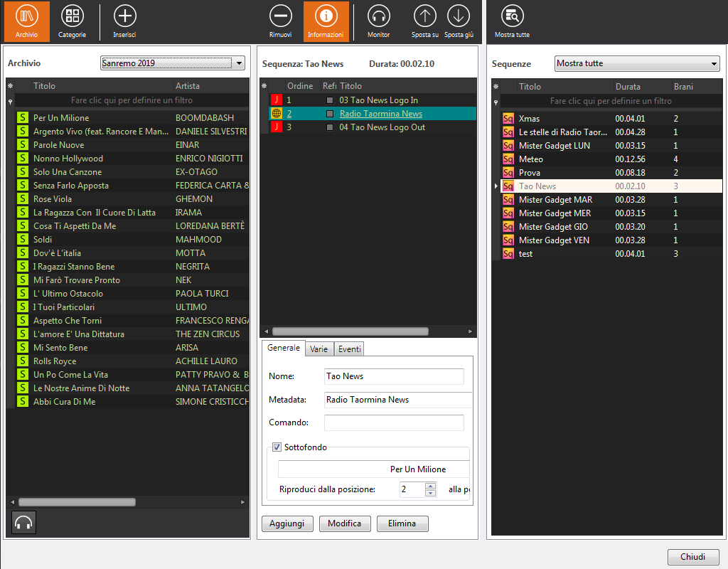The width and height of the screenshot is (728, 569).
Task: Click the Mostra tutte search icon
Action: [512, 17]
